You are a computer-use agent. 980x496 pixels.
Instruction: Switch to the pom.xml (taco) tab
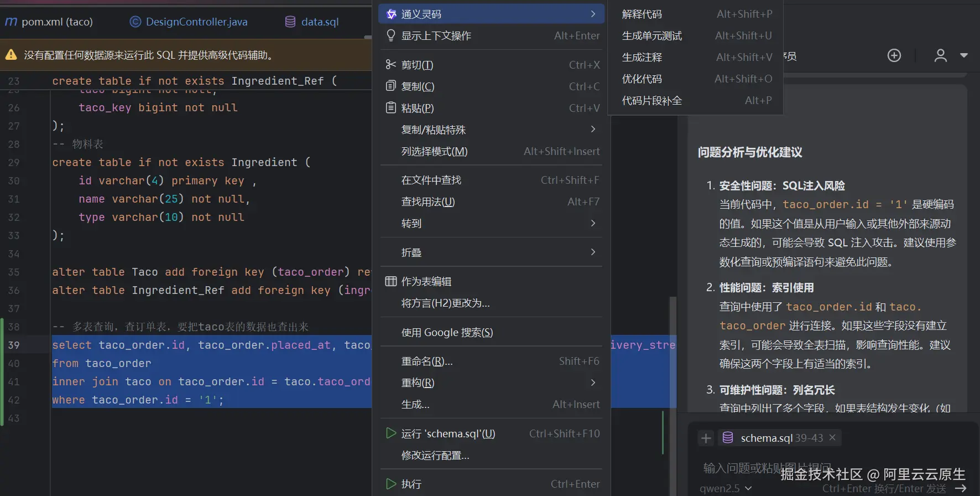[x=49, y=22]
